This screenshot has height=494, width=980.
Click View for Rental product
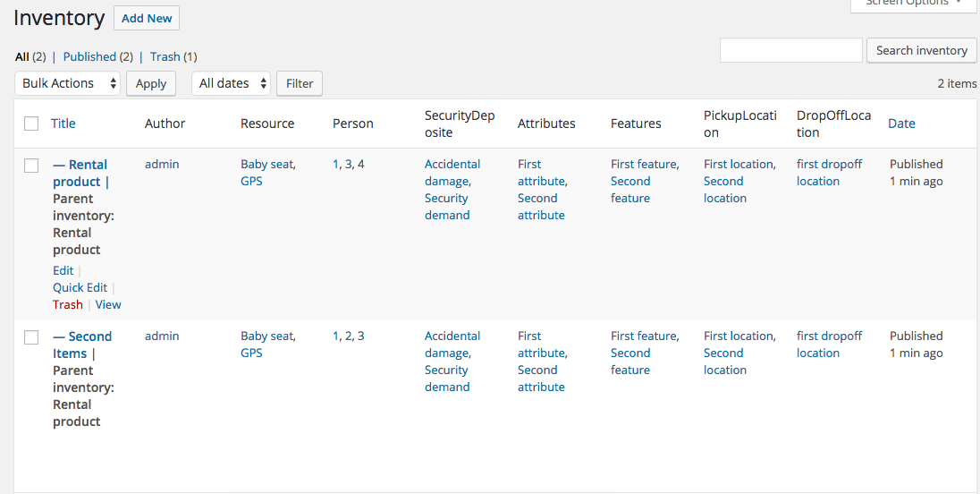(108, 304)
